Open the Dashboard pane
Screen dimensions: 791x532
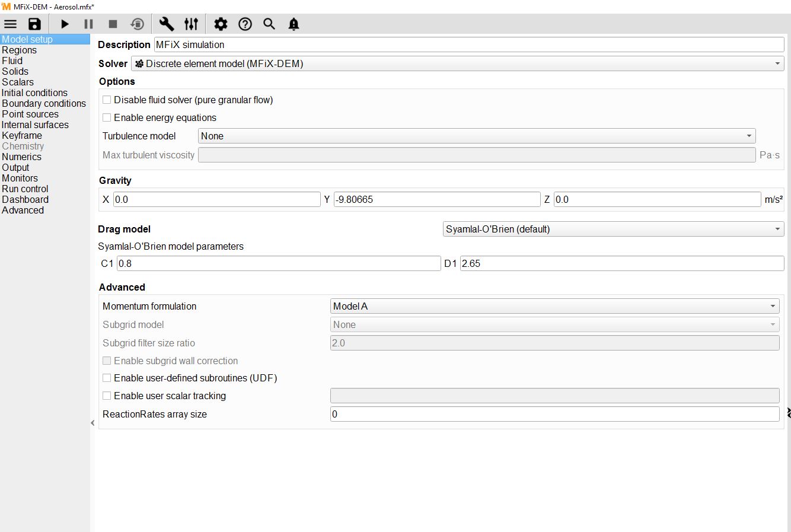point(45,199)
